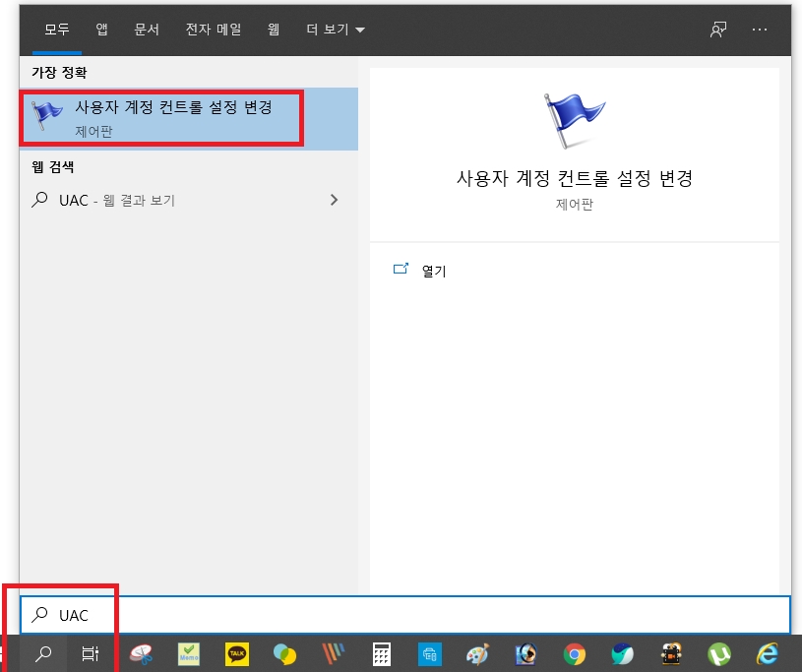Open the feedback icon in search header

pos(718,30)
